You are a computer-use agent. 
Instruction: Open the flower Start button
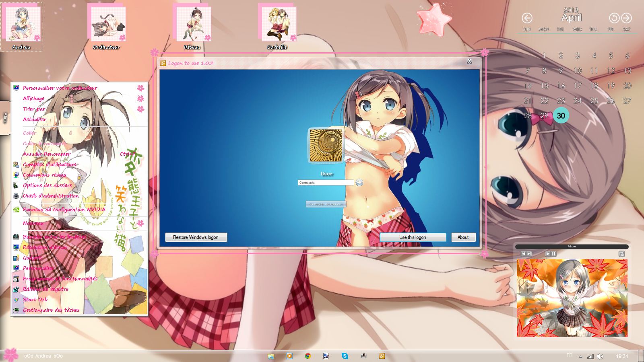point(11,355)
